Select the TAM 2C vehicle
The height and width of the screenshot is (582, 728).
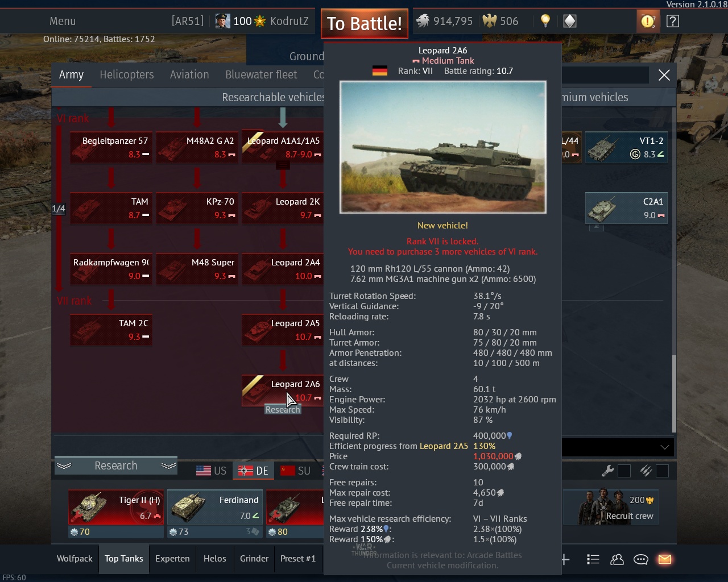point(111,330)
